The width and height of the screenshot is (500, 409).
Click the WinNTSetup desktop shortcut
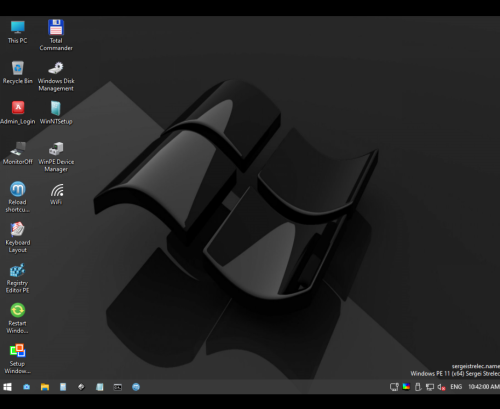(x=56, y=113)
